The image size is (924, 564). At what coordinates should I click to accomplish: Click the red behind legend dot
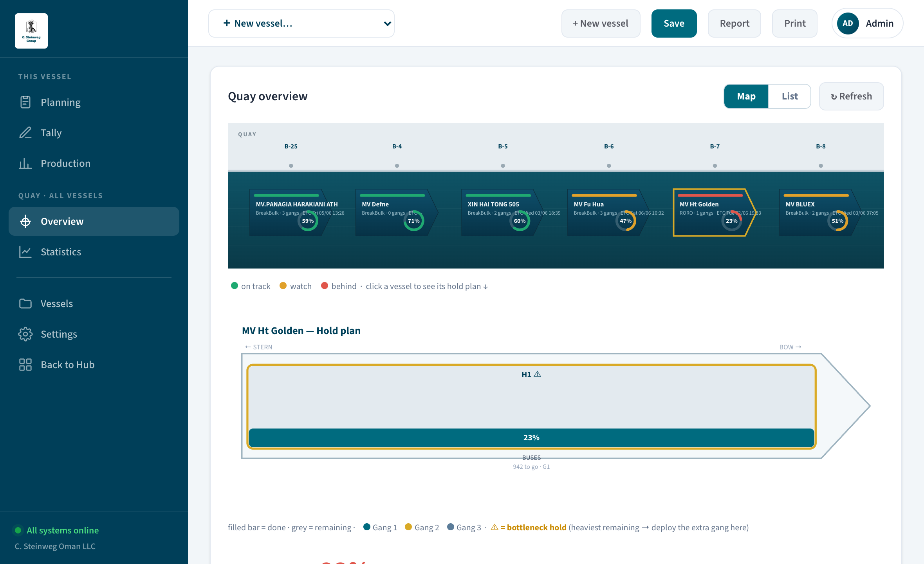(x=325, y=286)
